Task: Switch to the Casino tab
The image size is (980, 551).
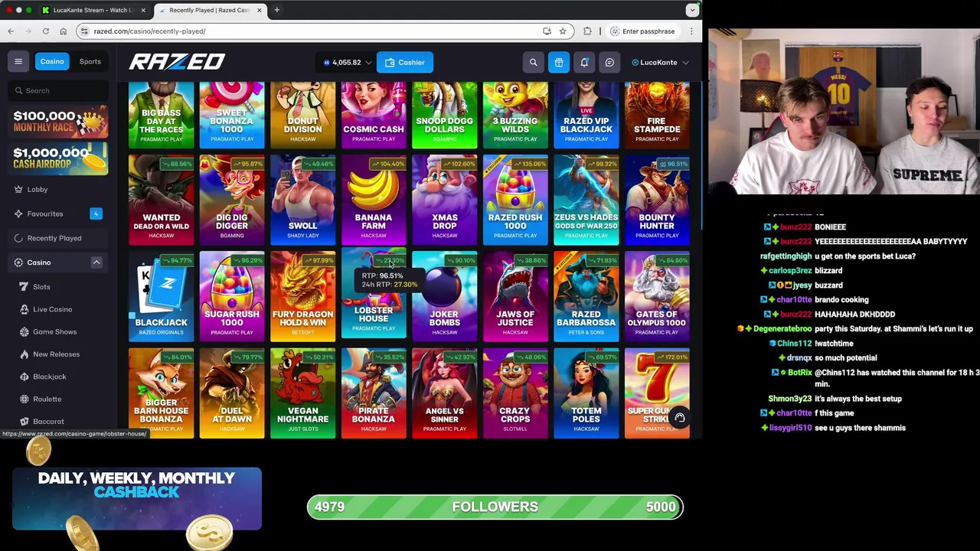Action: (x=52, y=61)
